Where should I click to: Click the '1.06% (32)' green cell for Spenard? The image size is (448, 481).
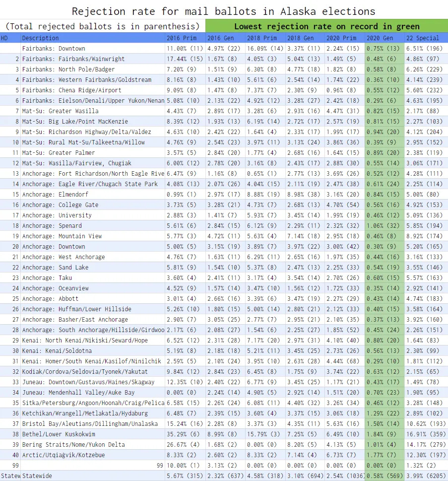point(384,226)
